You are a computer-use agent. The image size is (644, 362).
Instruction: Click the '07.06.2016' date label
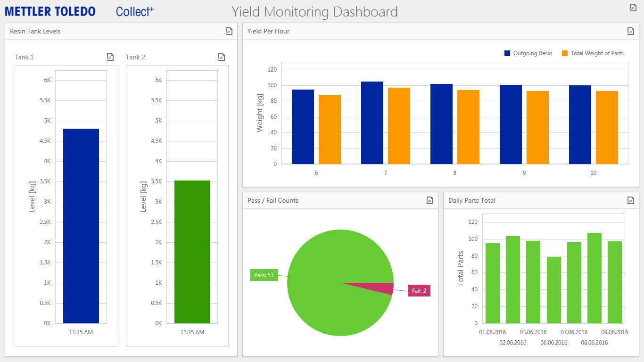pos(574,332)
